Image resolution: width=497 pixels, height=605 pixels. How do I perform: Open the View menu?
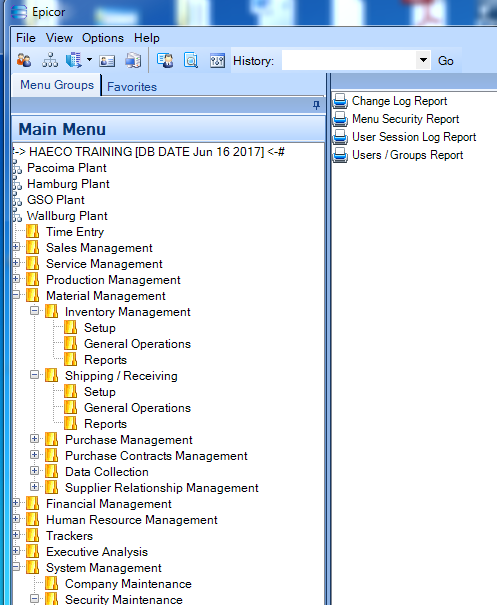(59, 38)
